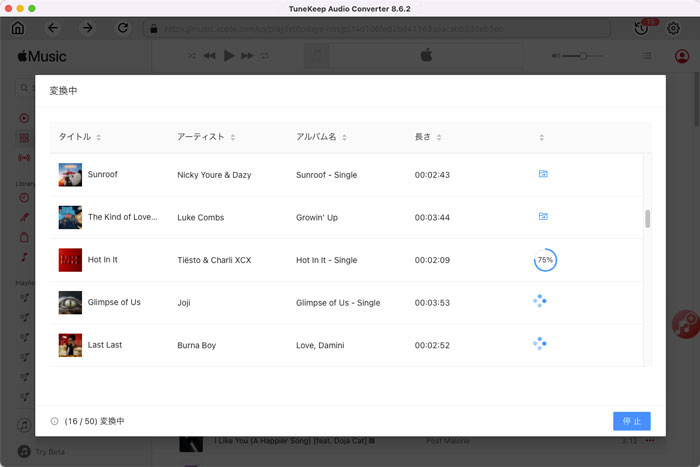This screenshot has width=700, height=467.
Task: Skip to next track
Action: coord(247,56)
